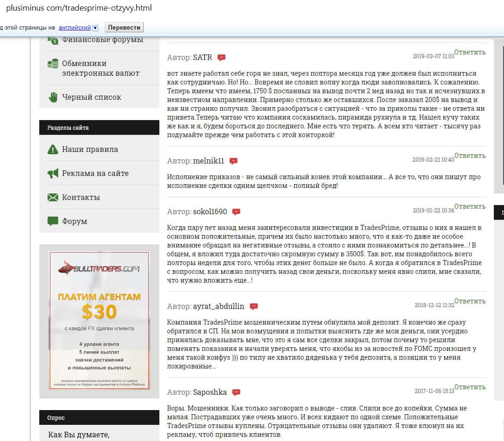504x441 pixels.
Task: Click author name Saposhka
Action: (x=210, y=392)
